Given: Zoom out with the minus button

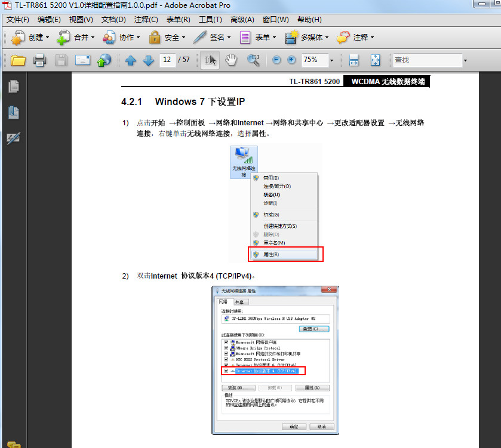Looking at the screenshot, I should [276, 60].
